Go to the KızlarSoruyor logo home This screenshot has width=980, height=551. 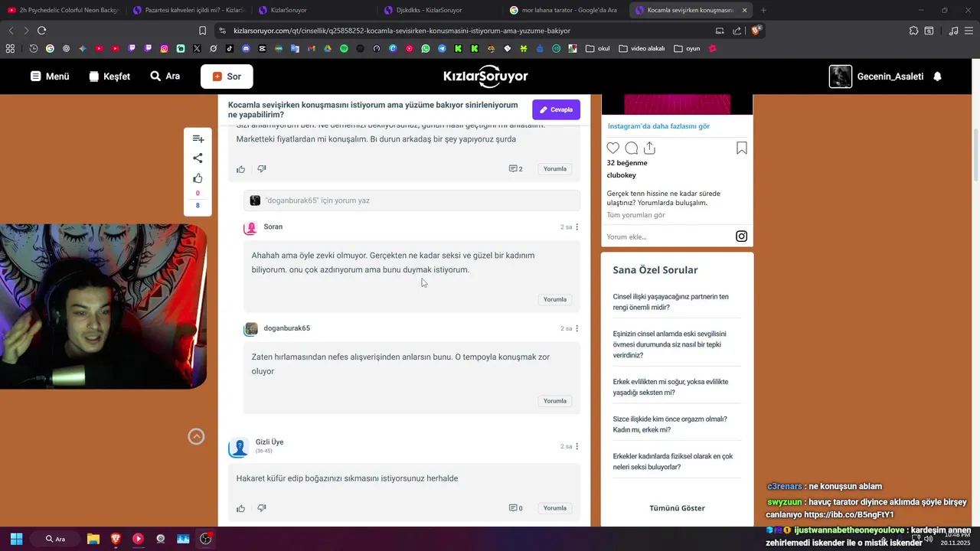point(485,77)
